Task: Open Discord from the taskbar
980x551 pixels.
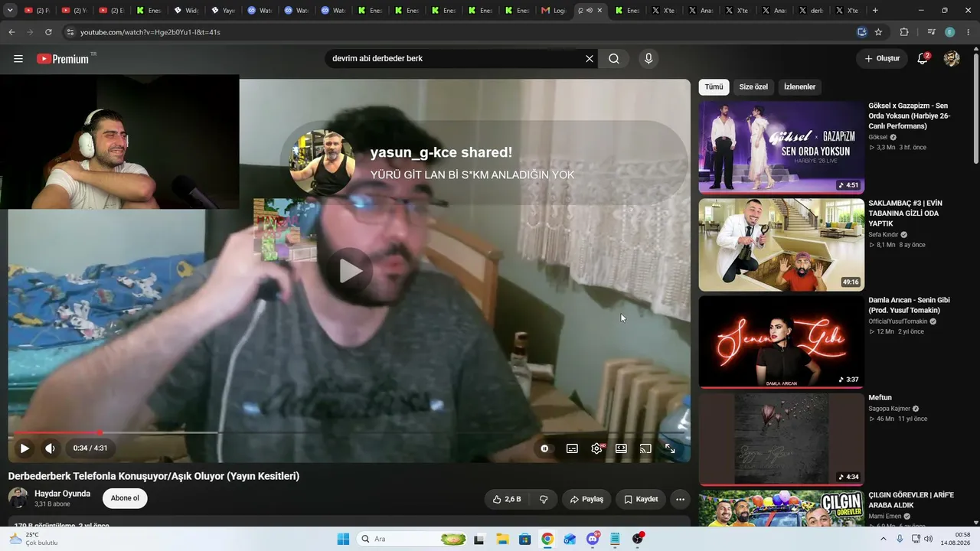Action: pyautogui.click(x=593, y=539)
